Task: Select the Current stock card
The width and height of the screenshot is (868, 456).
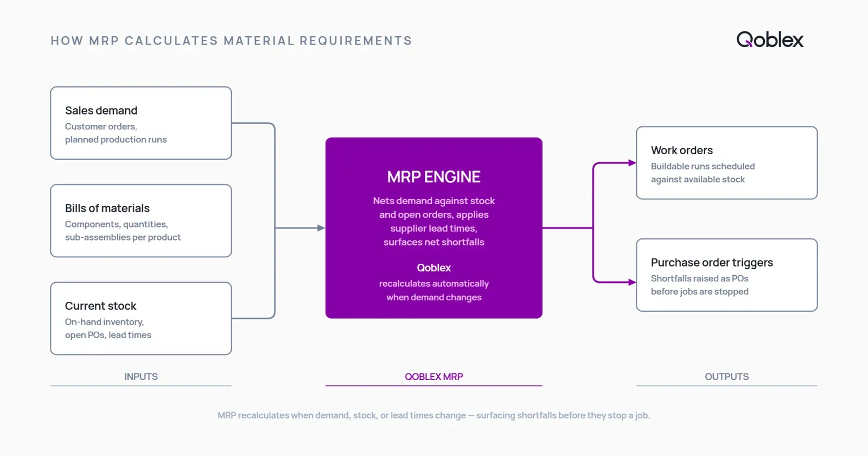Action: pyautogui.click(x=141, y=319)
